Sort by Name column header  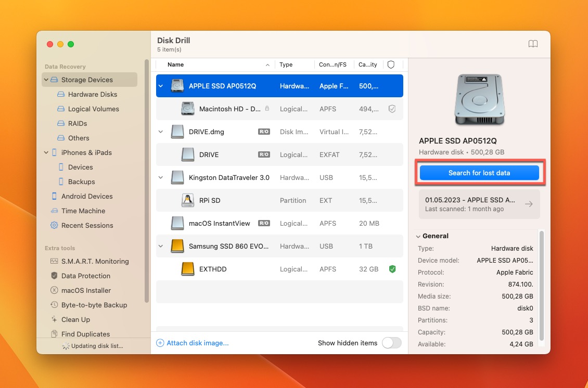[x=215, y=64]
